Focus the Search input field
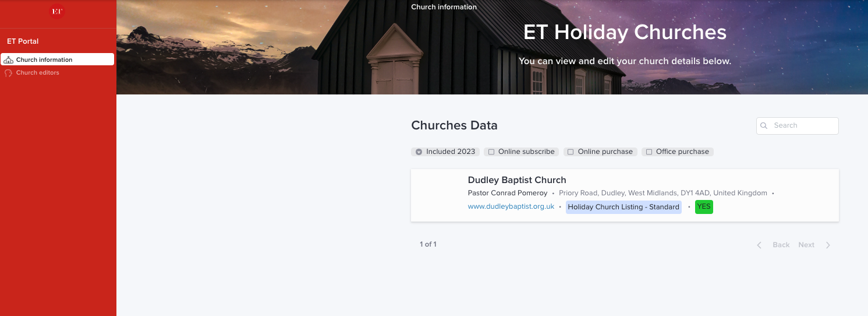This screenshot has height=316, width=868. point(803,125)
